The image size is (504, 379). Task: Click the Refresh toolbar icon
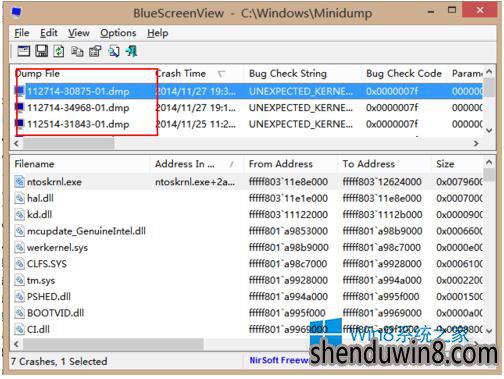59,51
